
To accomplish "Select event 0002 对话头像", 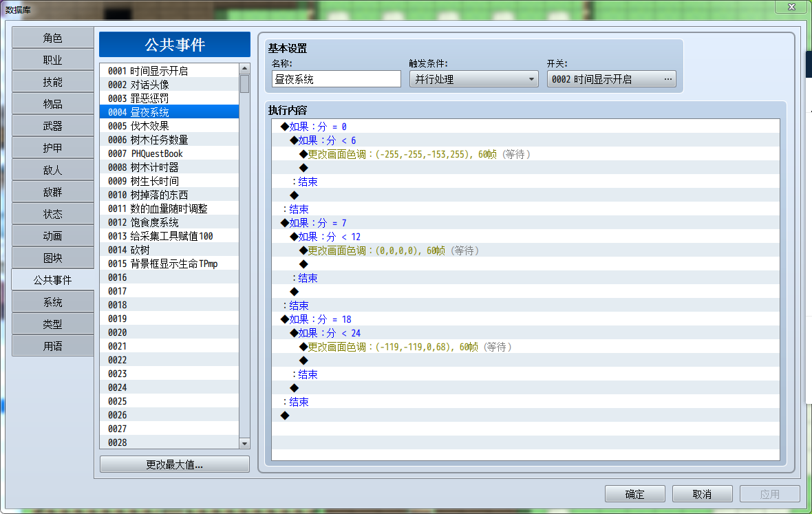I will pos(169,85).
